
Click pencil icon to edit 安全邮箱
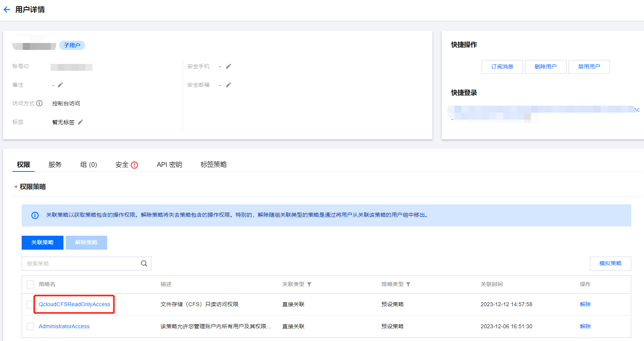(229, 85)
